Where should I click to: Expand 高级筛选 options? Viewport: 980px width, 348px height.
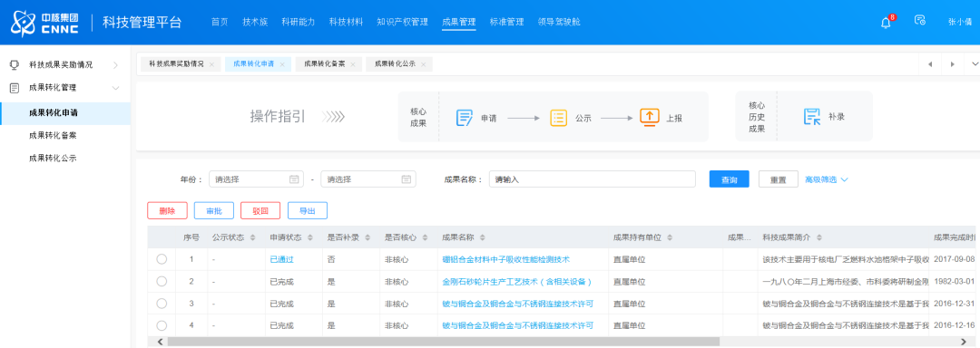[827, 179]
